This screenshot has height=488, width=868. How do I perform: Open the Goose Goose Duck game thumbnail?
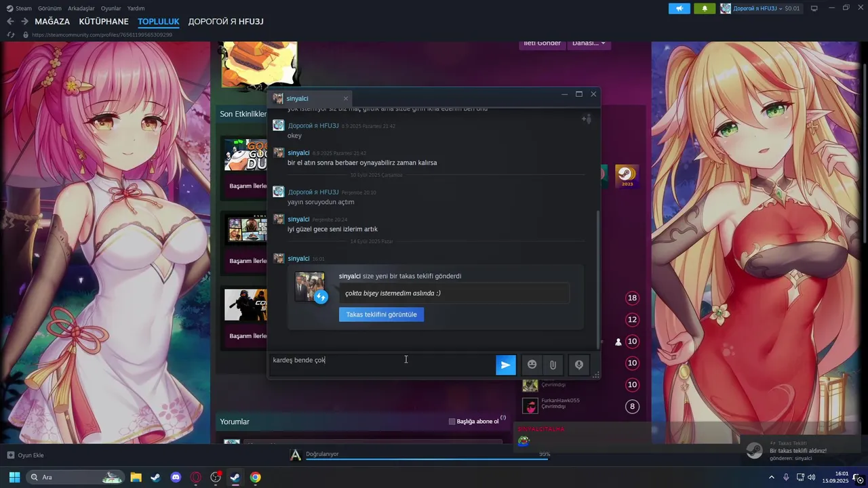pyautogui.click(x=245, y=155)
